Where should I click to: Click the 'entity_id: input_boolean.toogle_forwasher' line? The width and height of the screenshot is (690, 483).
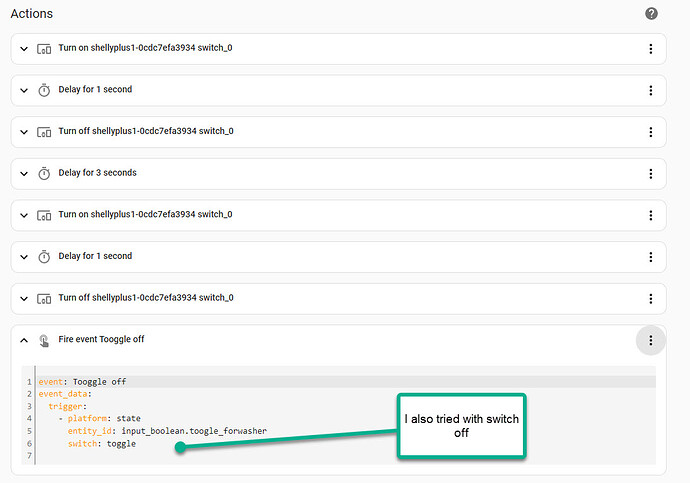(x=167, y=431)
